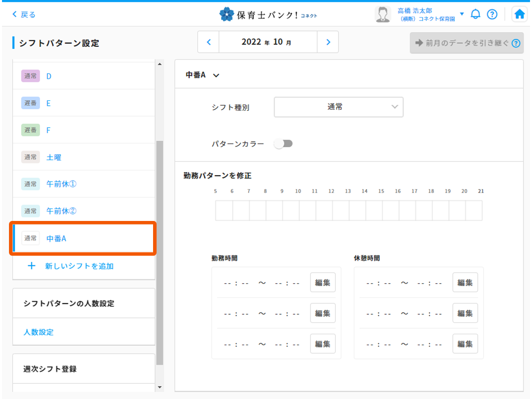
Task: Click 戻る back link
Action: [24, 14]
